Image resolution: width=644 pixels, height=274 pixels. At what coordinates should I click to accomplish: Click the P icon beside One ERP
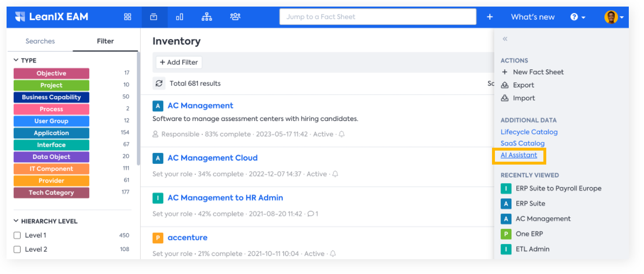point(506,234)
